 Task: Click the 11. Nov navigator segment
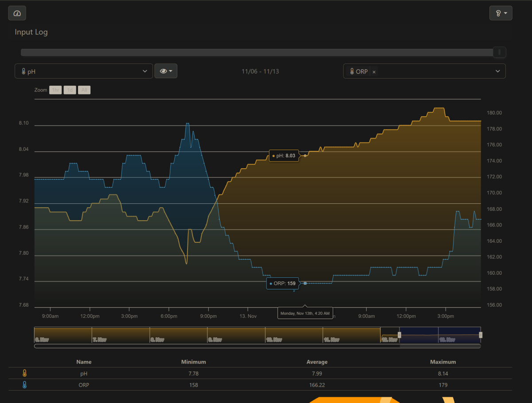[351, 335]
